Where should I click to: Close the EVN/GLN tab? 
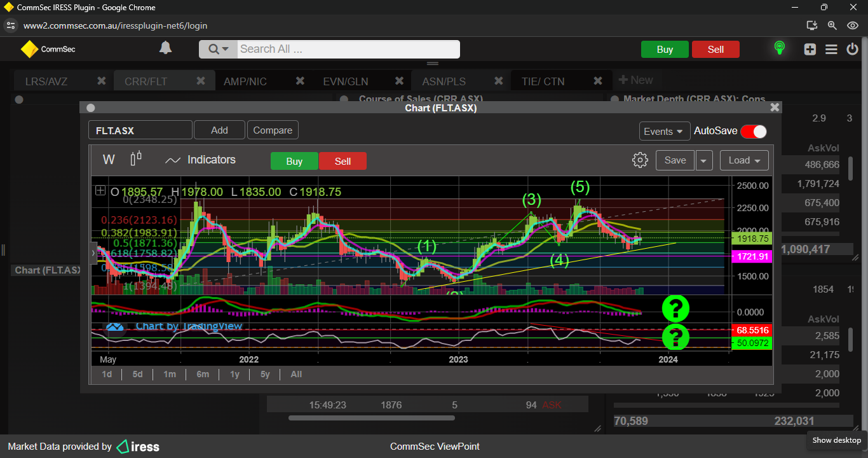tap(399, 81)
